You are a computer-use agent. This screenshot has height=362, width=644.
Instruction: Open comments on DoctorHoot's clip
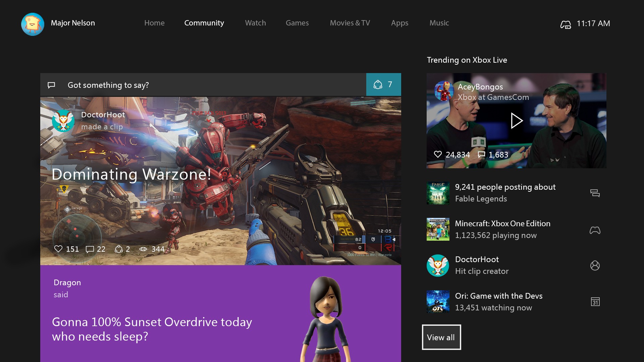coord(90,249)
